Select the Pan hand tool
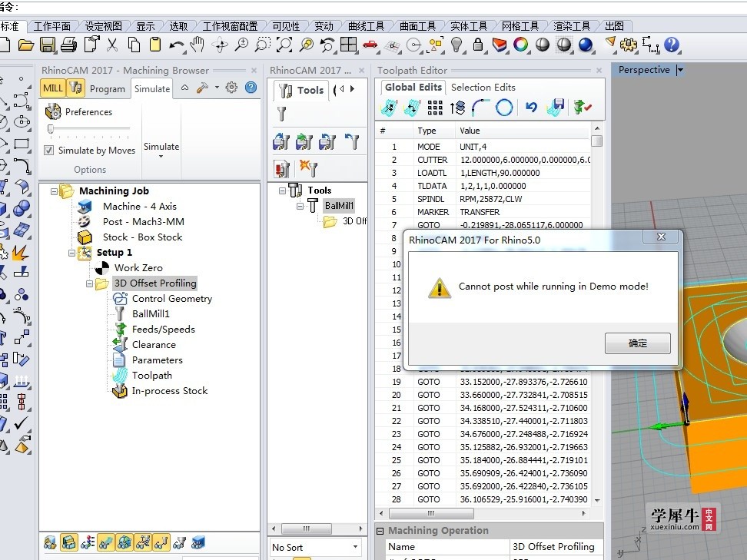 [x=197, y=45]
